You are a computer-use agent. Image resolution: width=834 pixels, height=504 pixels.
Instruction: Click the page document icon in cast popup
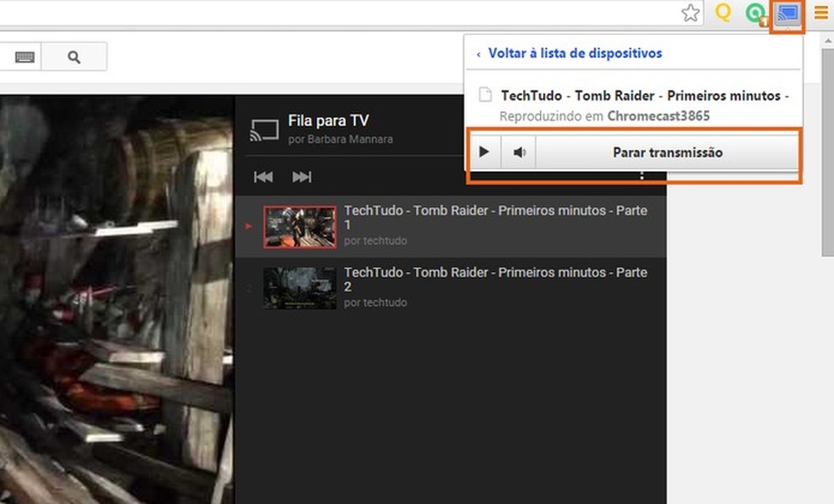point(485,95)
